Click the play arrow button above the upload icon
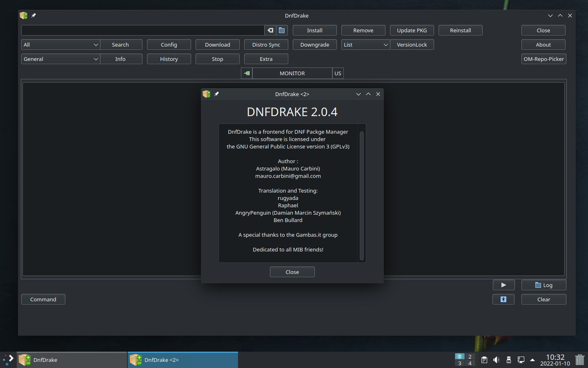588x368 pixels. (503, 285)
